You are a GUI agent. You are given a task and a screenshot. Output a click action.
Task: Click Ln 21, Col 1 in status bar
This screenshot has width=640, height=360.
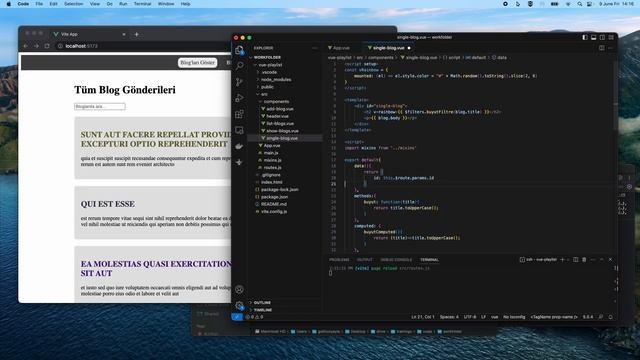point(423,317)
